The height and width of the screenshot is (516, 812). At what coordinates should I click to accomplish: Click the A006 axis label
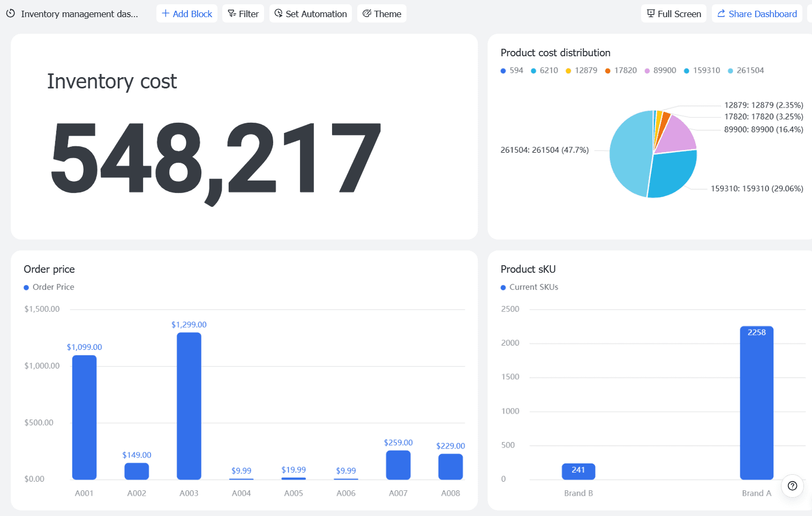[x=346, y=493]
